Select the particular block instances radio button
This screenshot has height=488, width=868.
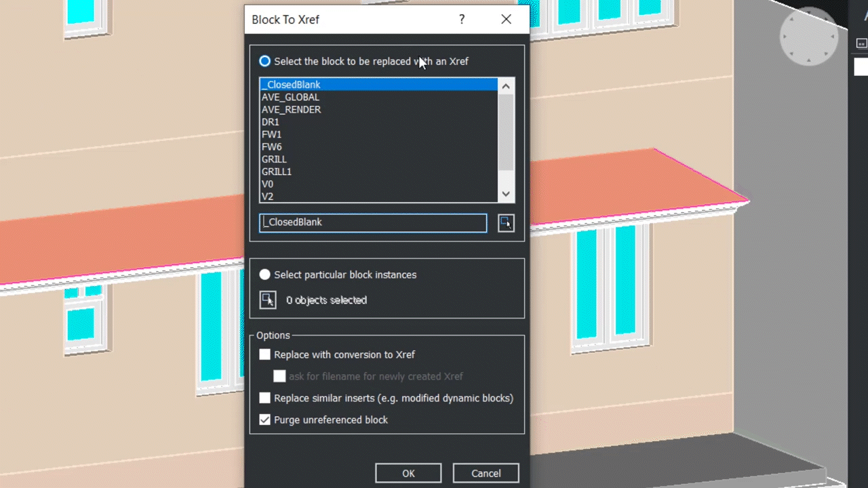264,274
